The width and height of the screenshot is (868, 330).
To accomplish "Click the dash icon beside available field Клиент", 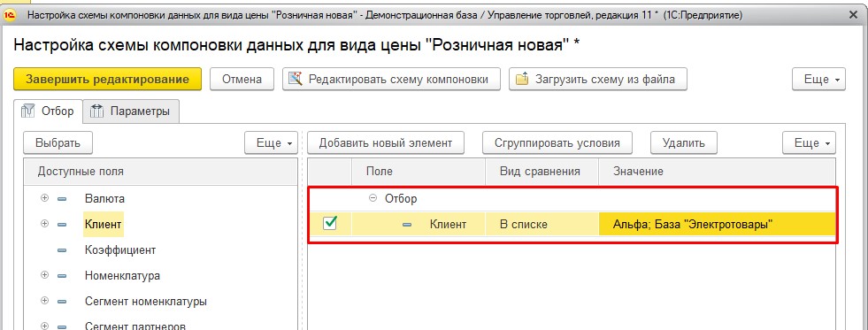I will pos(61,225).
